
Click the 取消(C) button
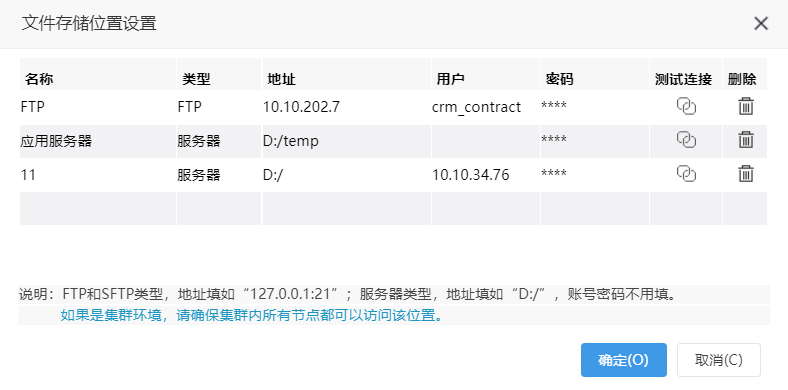coord(719,360)
